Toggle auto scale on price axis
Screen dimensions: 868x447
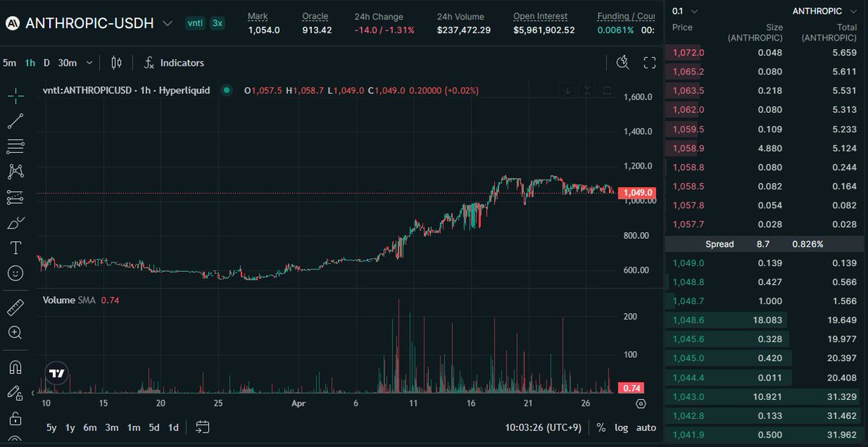pyautogui.click(x=646, y=427)
